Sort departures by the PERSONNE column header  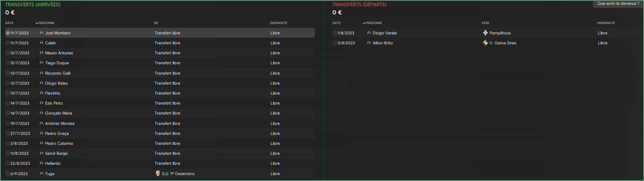click(x=374, y=23)
